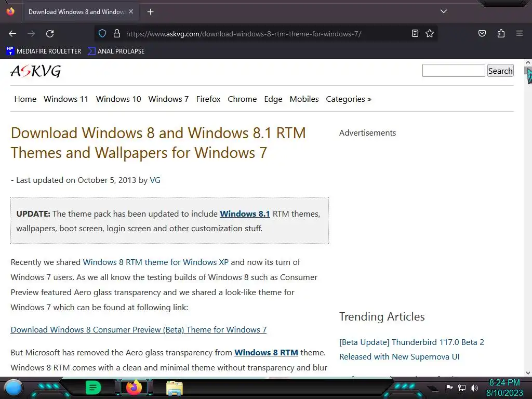Reload the current page
The image size is (532, 399).
50,34
